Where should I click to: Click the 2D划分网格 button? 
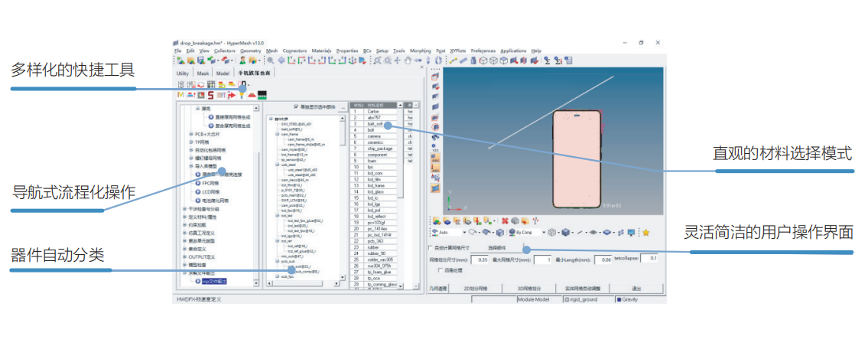click(476, 289)
